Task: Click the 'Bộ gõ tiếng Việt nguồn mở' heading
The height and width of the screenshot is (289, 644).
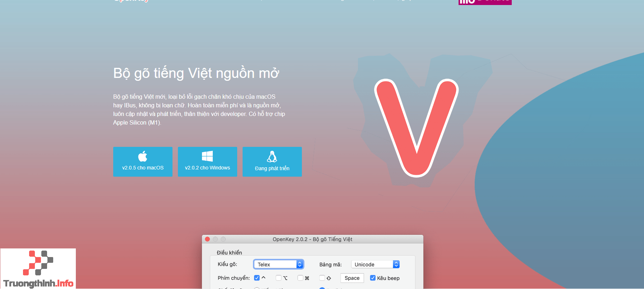Action: tap(196, 73)
